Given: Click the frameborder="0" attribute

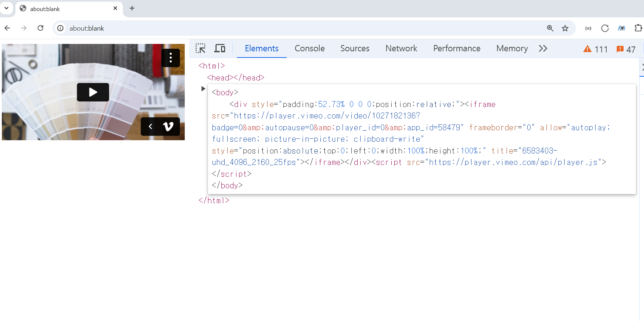Looking at the screenshot, I should pyautogui.click(x=502, y=128).
